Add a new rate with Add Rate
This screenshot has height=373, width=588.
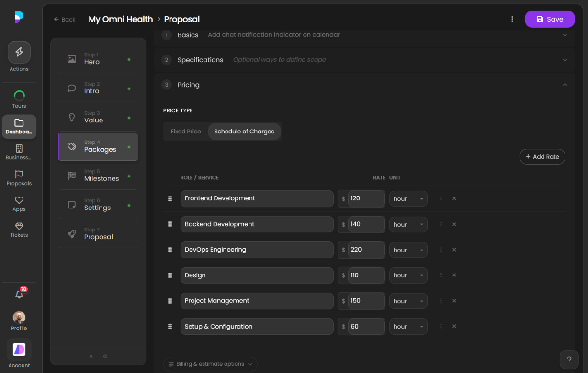pyautogui.click(x=542, y=156)
